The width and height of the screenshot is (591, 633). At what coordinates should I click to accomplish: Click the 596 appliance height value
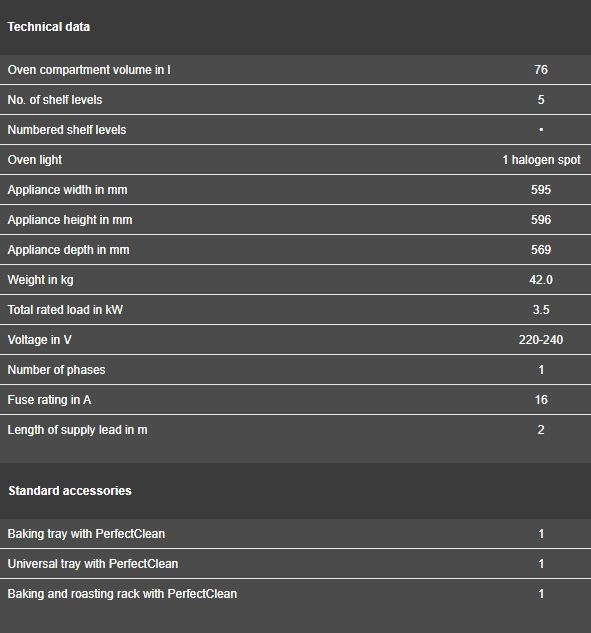pyautogui.click(x=541, y=220)
